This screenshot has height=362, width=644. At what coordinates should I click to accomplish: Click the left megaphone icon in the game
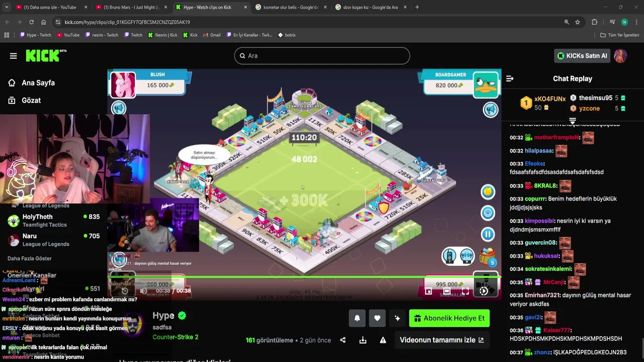[119, 108]
